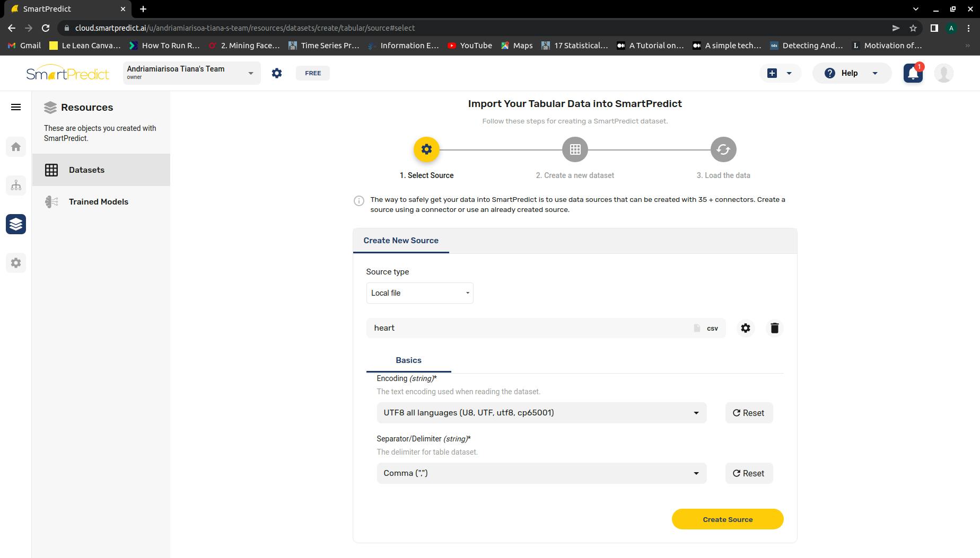Click the send/share icon in address bar

(896, 28)
